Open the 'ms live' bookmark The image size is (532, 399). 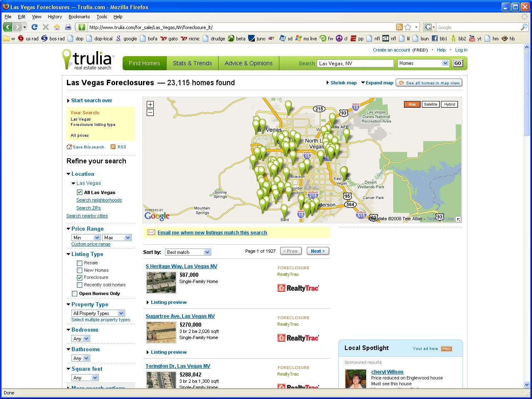(x=306, y=39)
